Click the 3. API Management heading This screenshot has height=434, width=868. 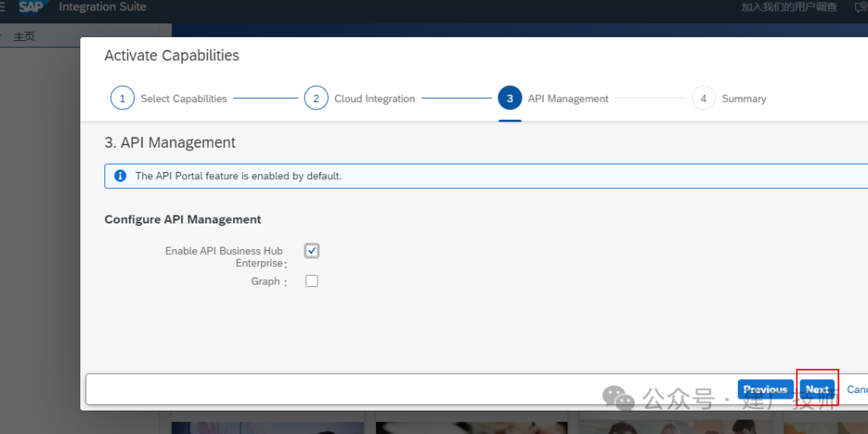pyautogui.click(x=170, y=142)
